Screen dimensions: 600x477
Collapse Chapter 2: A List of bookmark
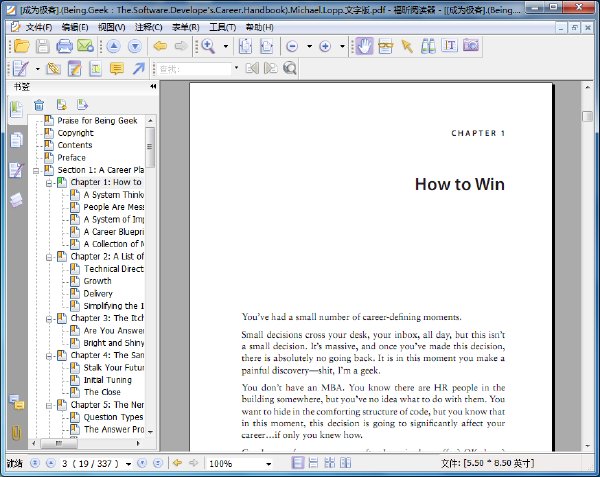click(49, 257)
